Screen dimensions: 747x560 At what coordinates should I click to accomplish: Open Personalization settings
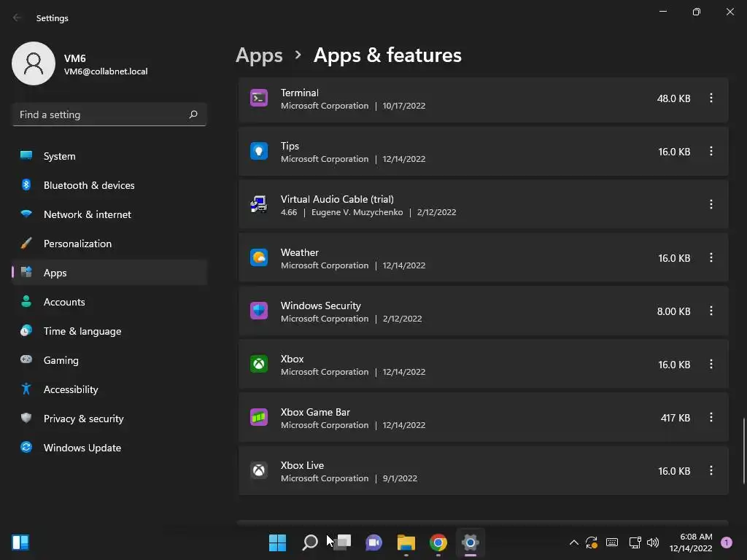(109, 244)
